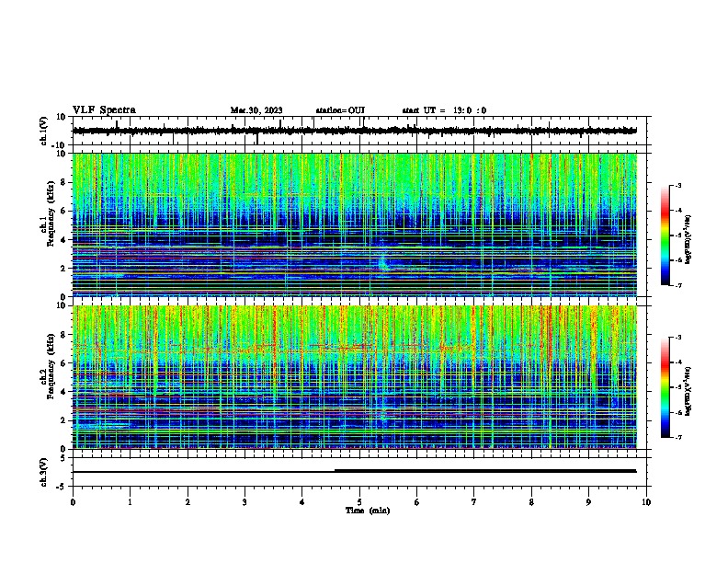Click the "4" kHz tick of ch.2 spectrogram
Image resolution: width=728 pixels, height=563 pixels.
64,392
